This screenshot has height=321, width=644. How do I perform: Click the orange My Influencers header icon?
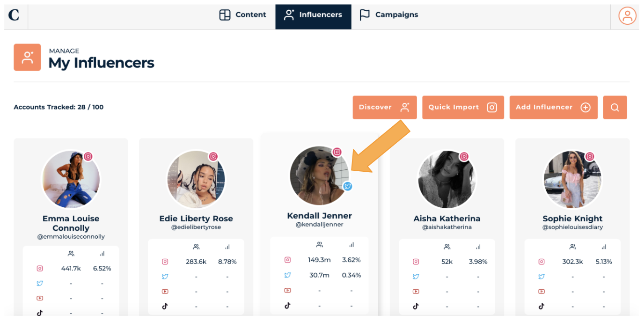(27, 58)
